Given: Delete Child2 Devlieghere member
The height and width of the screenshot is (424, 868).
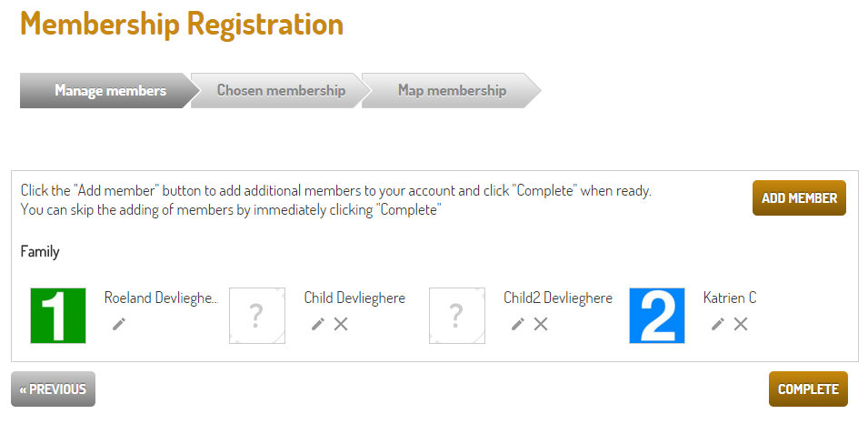Looking at the screenshot, I should (x=541, y=324).
